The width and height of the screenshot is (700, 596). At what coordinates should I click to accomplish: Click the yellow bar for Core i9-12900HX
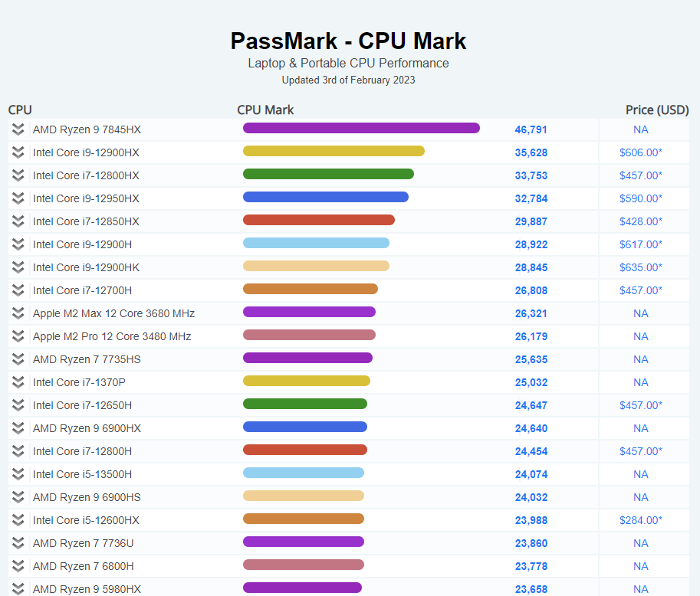pos(334,151)
